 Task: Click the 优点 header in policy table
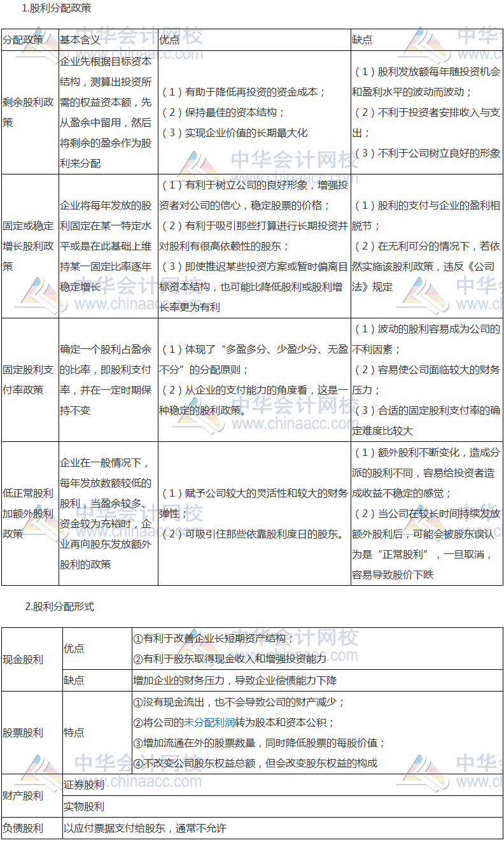point(169,39)
